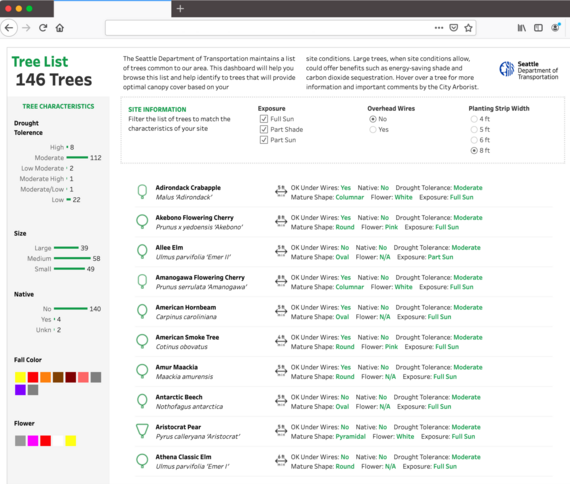Viewport: 570px width, 484px height.
Task: Select the yellow Flower color swatch
Action: [x=71, y=441]
